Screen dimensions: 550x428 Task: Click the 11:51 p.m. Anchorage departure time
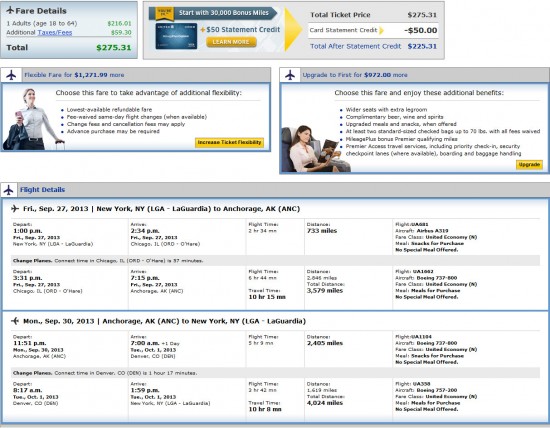29,343
